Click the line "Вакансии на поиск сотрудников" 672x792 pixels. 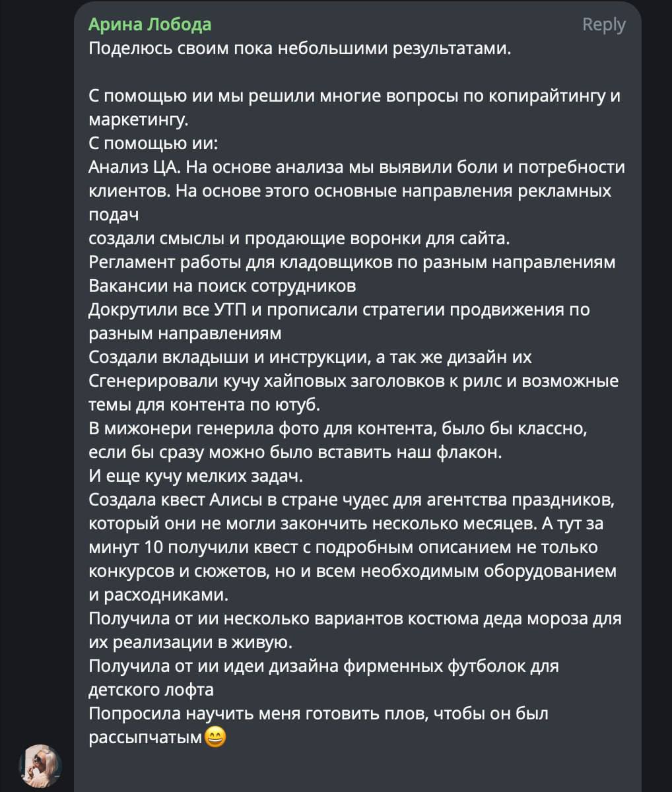tap(222, 286)
